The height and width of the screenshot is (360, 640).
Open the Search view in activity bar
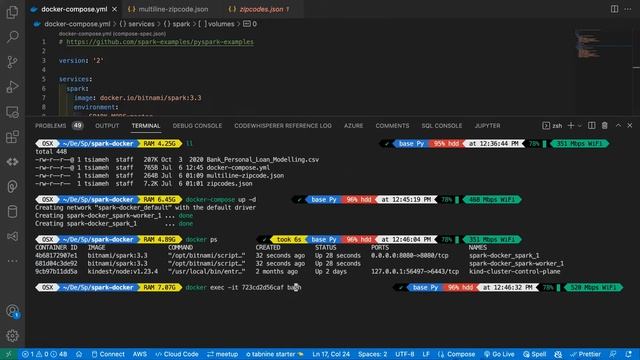point(12,37)
